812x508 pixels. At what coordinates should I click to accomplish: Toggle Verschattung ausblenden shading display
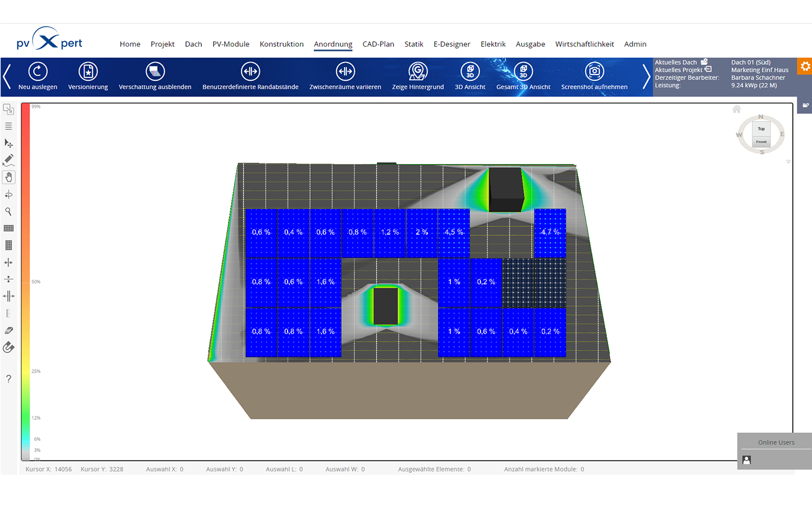pos(155,72)
